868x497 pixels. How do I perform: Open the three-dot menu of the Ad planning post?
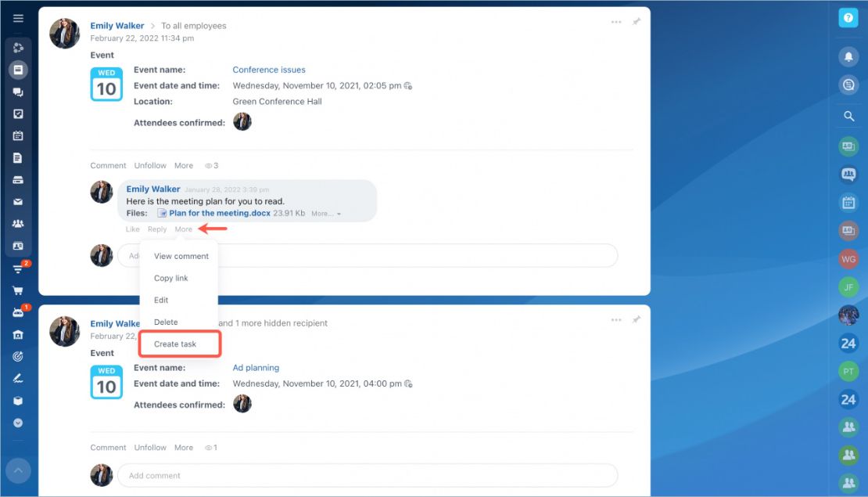616,319
